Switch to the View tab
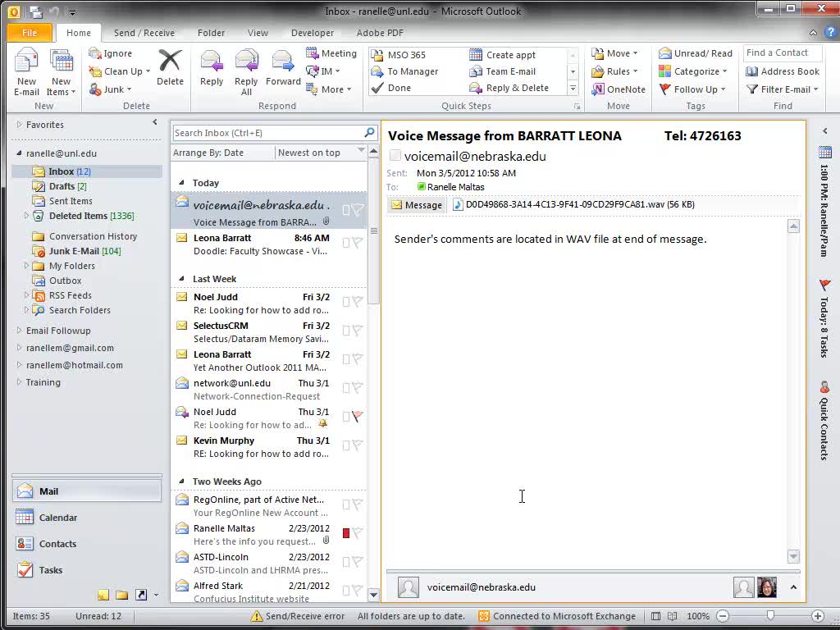Screen dimensions: 840x630 coord(258,33)
